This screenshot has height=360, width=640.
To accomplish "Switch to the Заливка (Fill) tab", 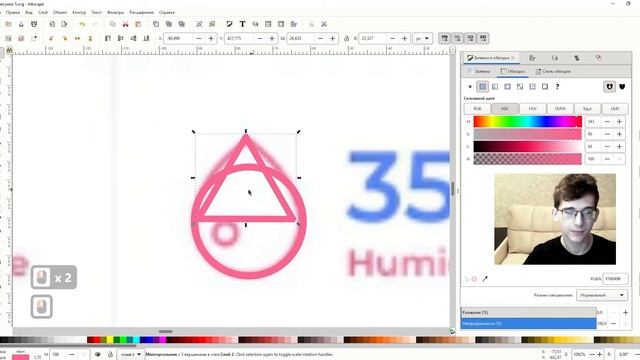I will click(479, 71).
